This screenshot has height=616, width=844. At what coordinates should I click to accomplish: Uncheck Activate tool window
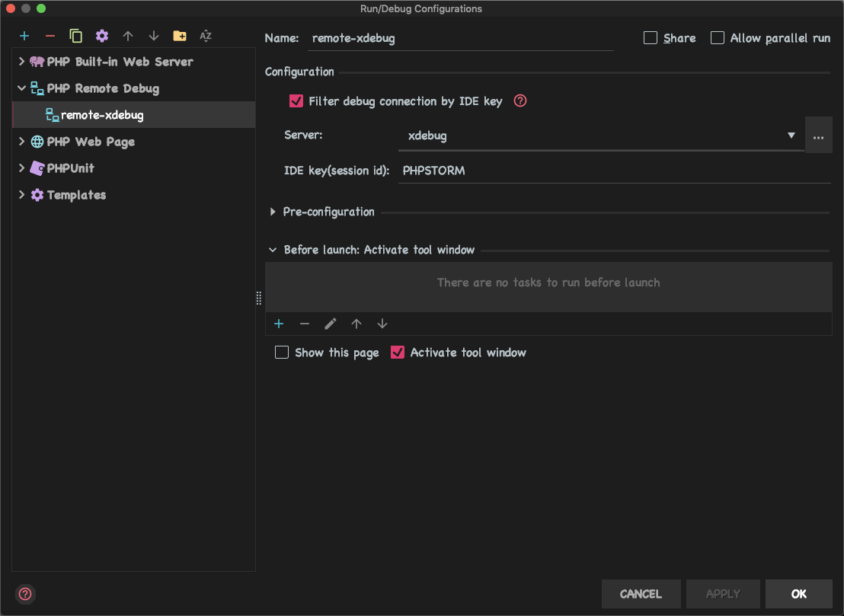(x=397, y=353)
